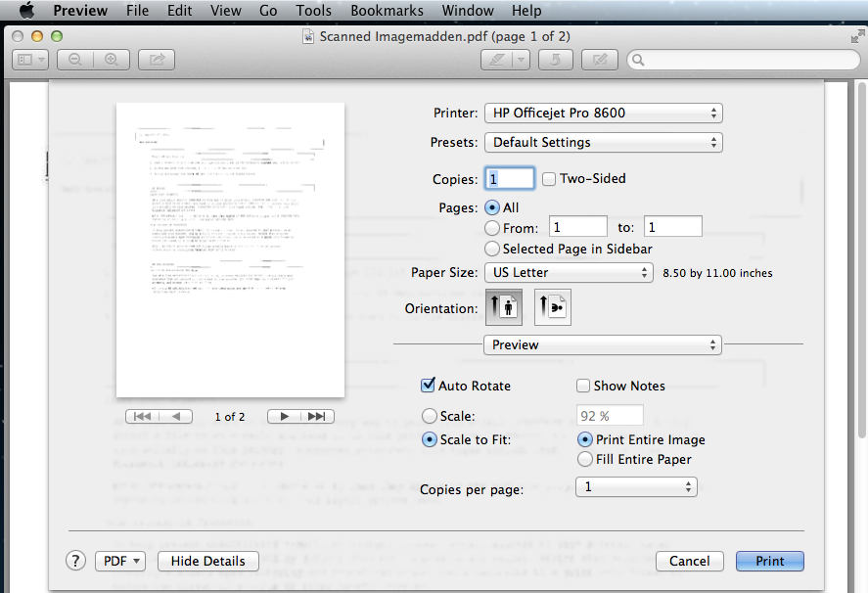Image resolution: width=868 pixels, height=593 pixels.
Task: Enable the Show Notes checkbox
Action: pyautogui.click(x=583, y=386)
